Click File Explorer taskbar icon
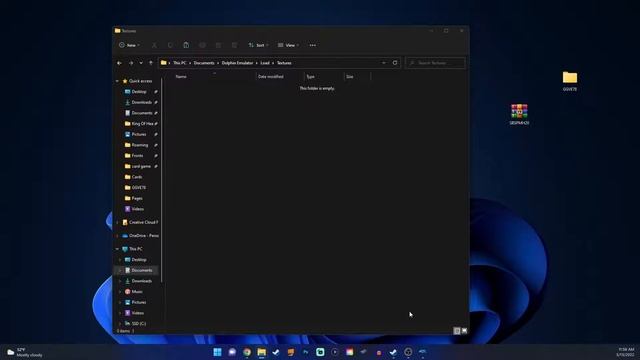This screenshot has width=640, height=360. [262, 352]
